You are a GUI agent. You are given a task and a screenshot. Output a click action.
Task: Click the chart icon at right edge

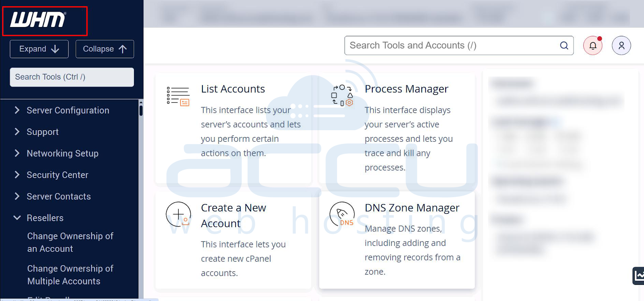coord(638,276)
